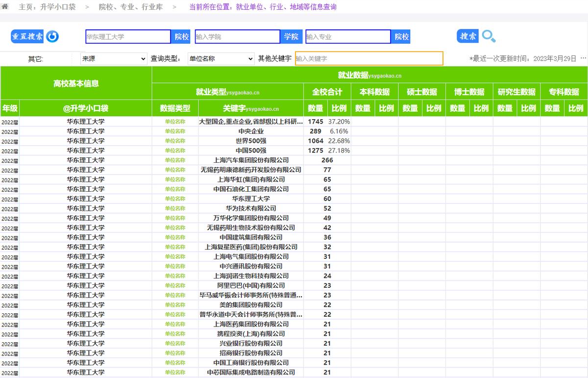The image size is (588, 378).
Task: Focus the 输入关键字 keyword field
Action: point(369,58)
